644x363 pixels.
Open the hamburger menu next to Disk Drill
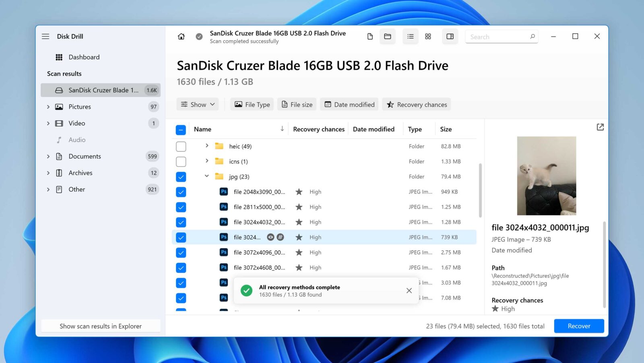pyautogui.click(x=45, y=36)
